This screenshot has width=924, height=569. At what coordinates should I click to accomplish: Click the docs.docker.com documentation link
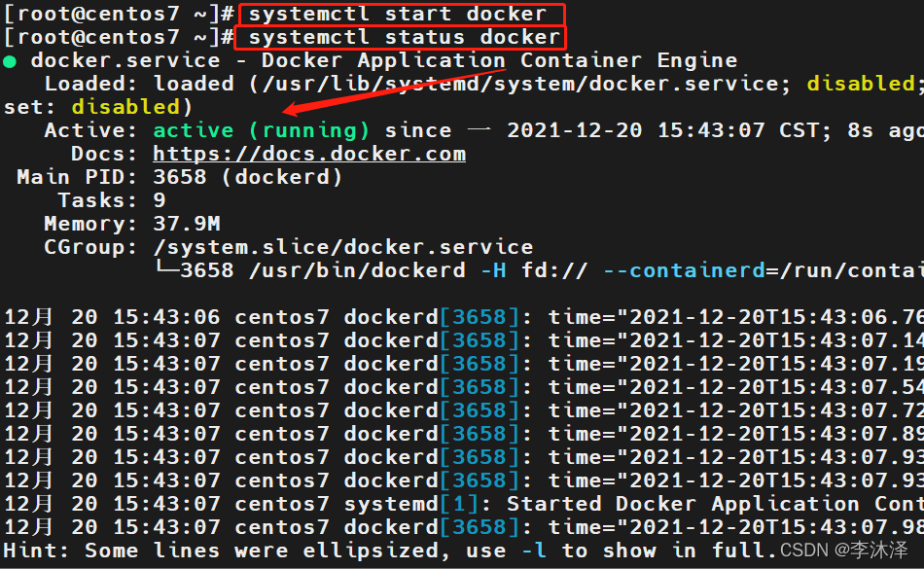point(309,154)
